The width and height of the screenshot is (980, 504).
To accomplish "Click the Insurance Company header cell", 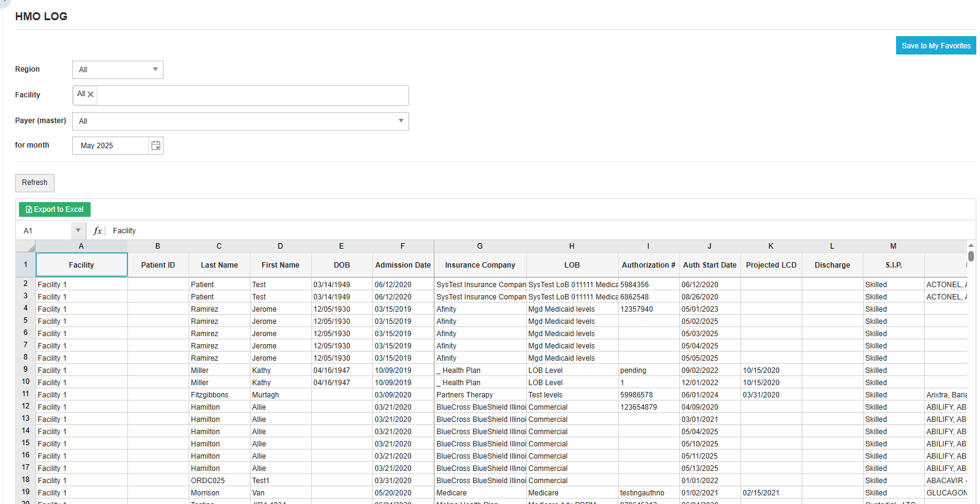I will click(x=480, y=265).
